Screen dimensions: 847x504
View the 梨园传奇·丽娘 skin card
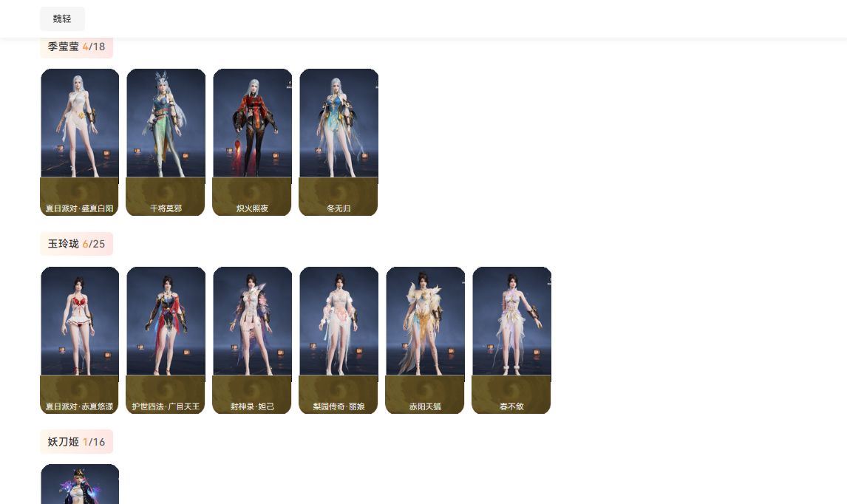339,341
